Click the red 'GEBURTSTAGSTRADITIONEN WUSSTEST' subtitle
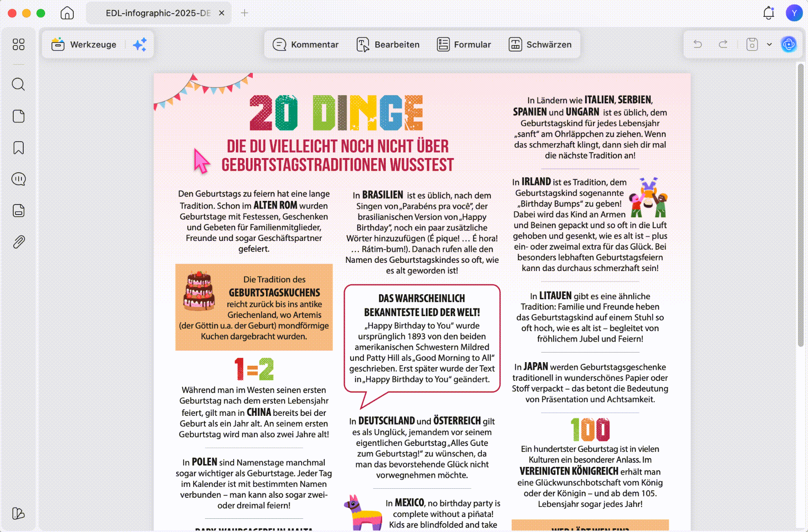 (x=338, y=165)
